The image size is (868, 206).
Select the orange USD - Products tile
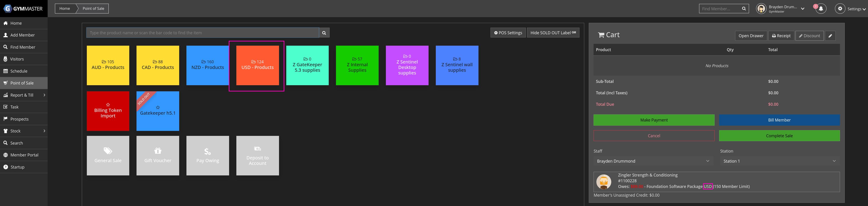click(257, 66)
